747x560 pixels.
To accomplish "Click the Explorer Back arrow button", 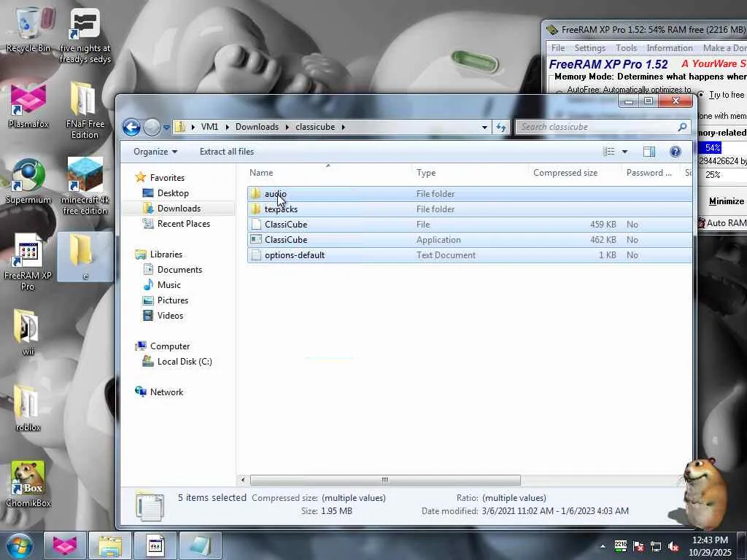I will tap(131, 127).
